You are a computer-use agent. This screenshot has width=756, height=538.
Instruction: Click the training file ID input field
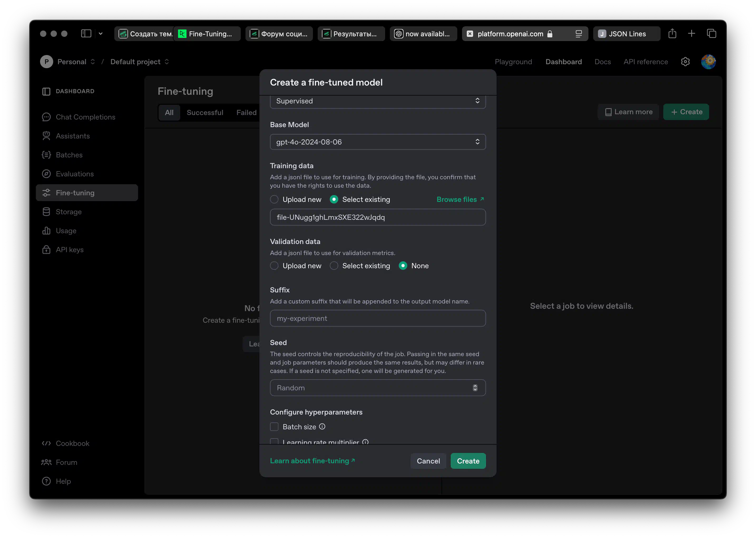click(378, 217)
